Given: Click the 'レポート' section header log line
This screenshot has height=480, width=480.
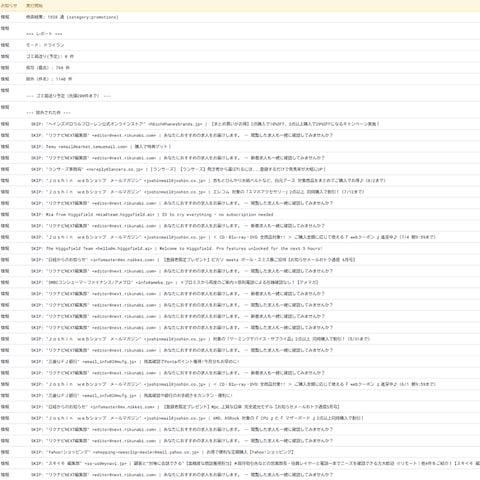Looking at the screenshot, I should [240, 31].
